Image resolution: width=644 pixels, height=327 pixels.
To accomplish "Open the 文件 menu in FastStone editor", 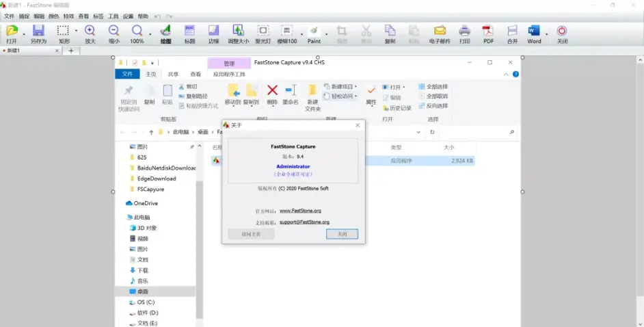I will [9, 16].
